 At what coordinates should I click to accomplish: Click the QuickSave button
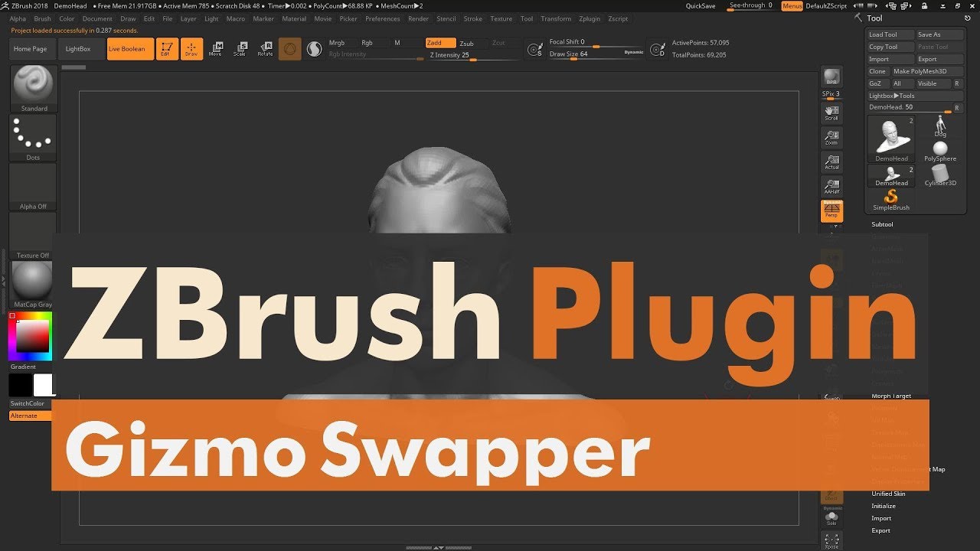tap(701, 5)
